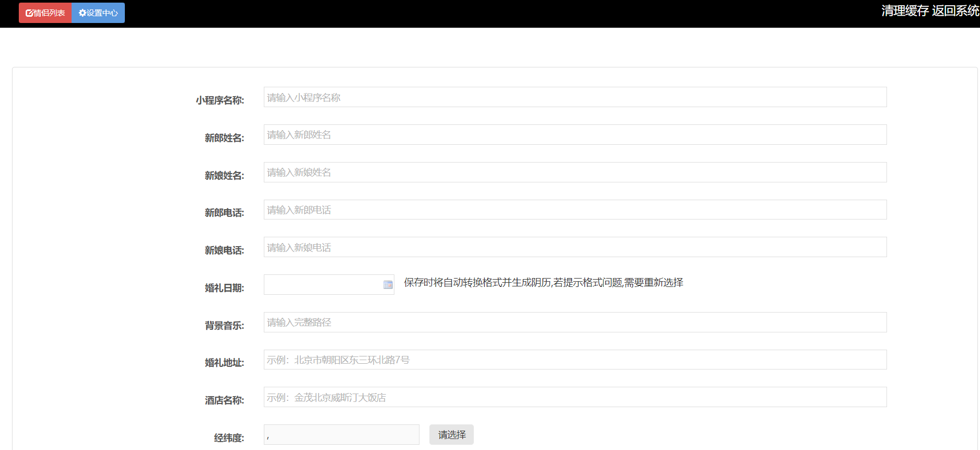Focus the 新娘姓名 input field
Screen dimensions: 980x450
(575, 172)
